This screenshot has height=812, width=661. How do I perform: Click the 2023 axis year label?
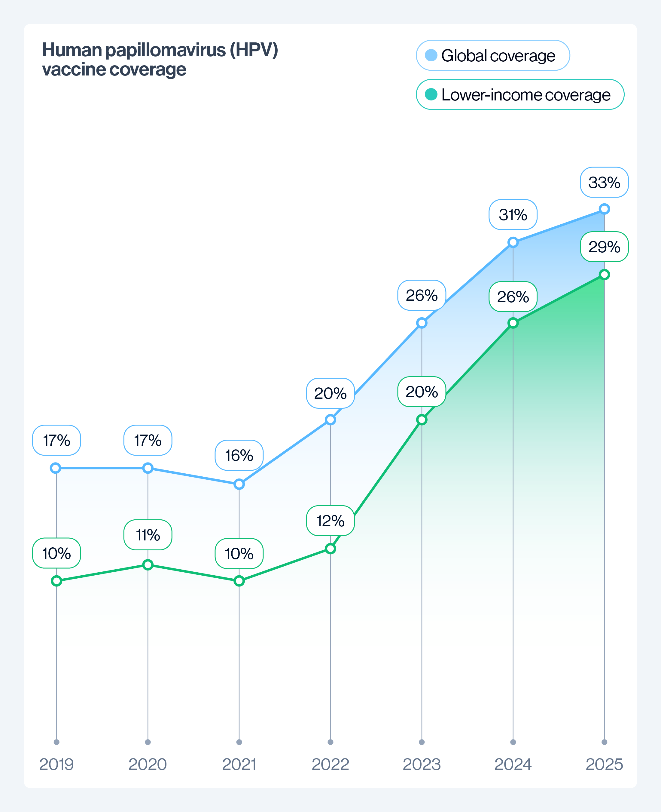coord(422,764)
